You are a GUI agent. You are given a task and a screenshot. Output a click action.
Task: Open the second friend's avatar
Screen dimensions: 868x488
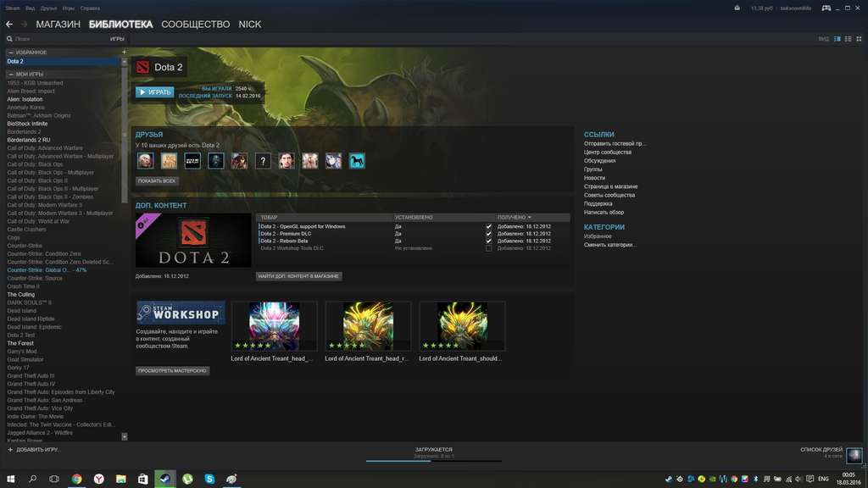click(x=169, y=161)
